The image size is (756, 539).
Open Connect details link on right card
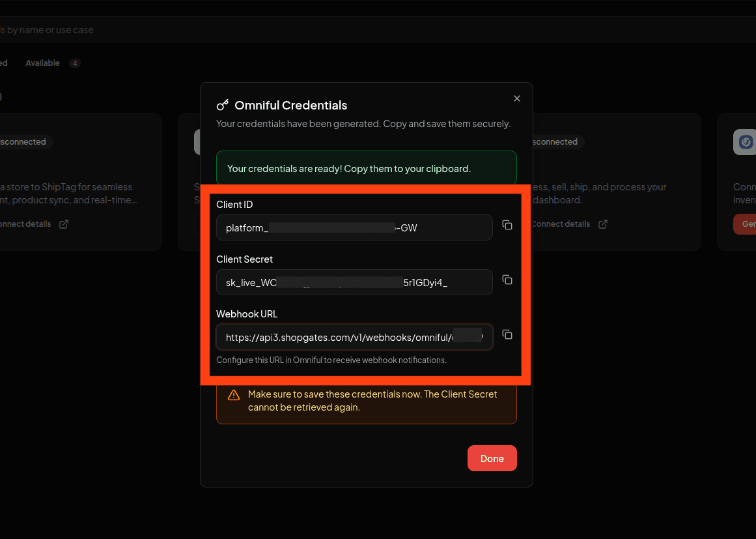560,224
